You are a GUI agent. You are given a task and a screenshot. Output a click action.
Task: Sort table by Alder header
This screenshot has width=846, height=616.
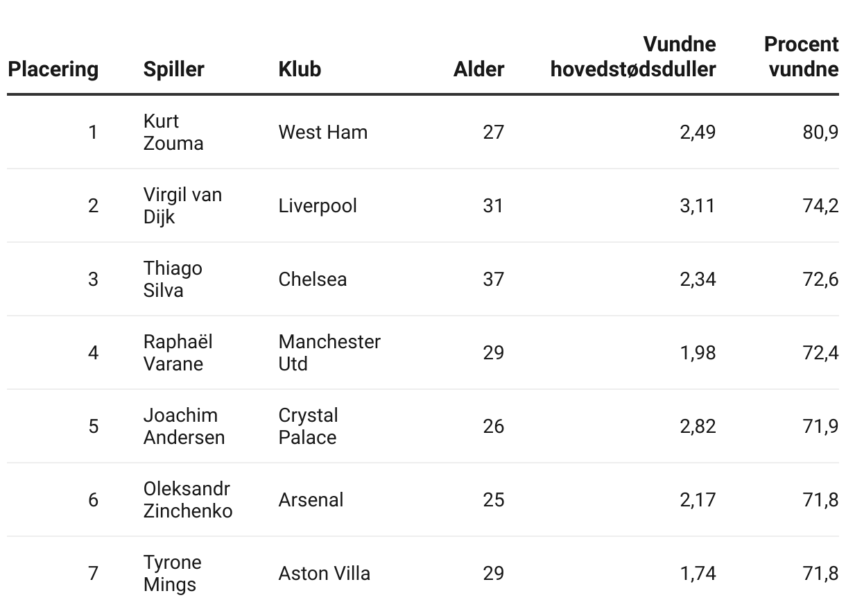click(x=479, y=69)
